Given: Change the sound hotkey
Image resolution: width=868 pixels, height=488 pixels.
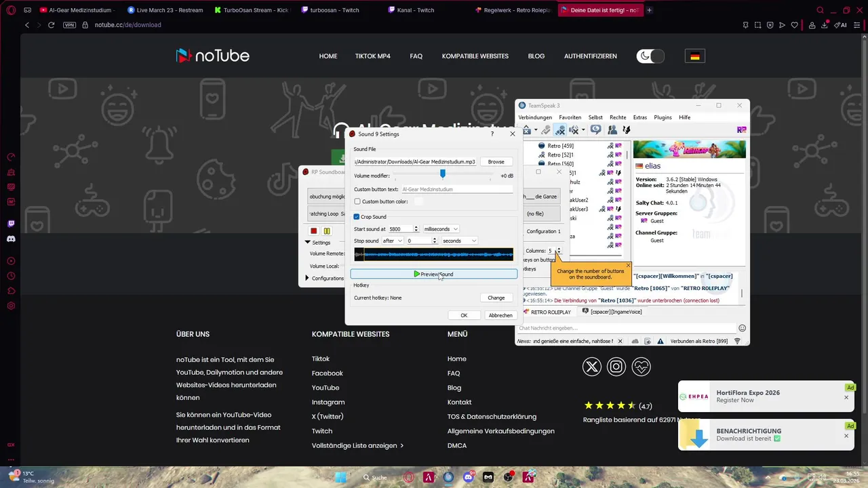Looking at the screenshot, I should pos(496,298).
